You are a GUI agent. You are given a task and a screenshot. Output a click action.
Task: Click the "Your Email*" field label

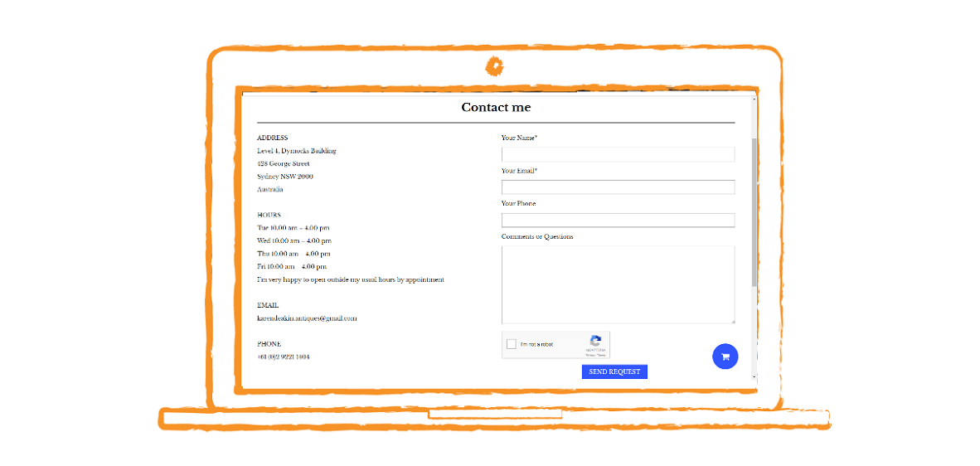coord(519,171)
